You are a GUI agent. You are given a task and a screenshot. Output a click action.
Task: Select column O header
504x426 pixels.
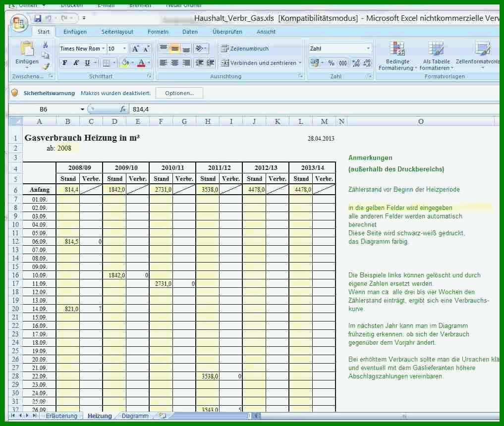click(x=420, y=121)
